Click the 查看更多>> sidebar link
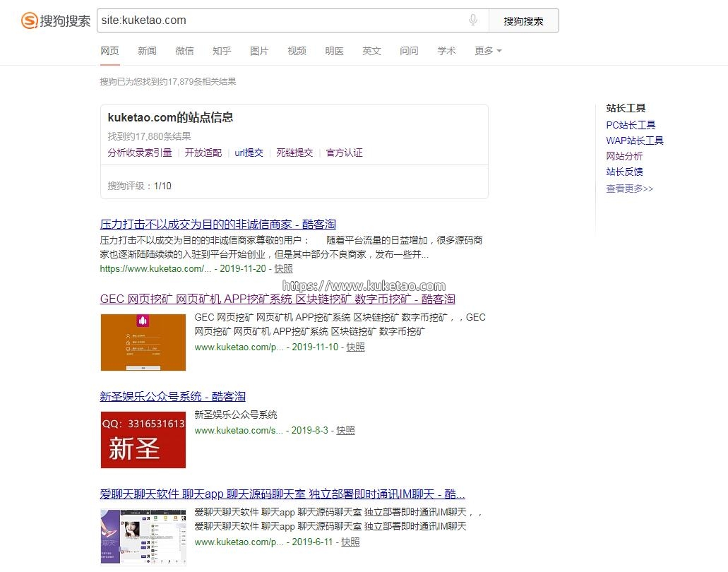 (x=629, y=188)
